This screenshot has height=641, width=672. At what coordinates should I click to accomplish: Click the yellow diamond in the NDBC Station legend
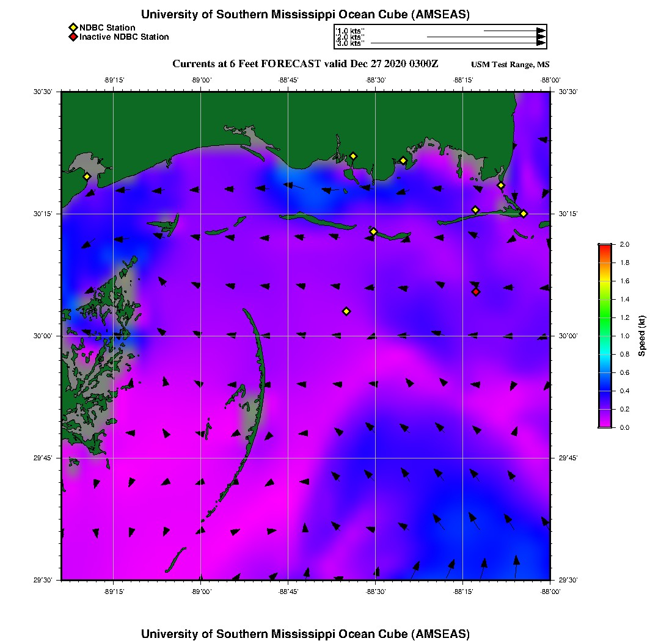[x=73, y=27]
